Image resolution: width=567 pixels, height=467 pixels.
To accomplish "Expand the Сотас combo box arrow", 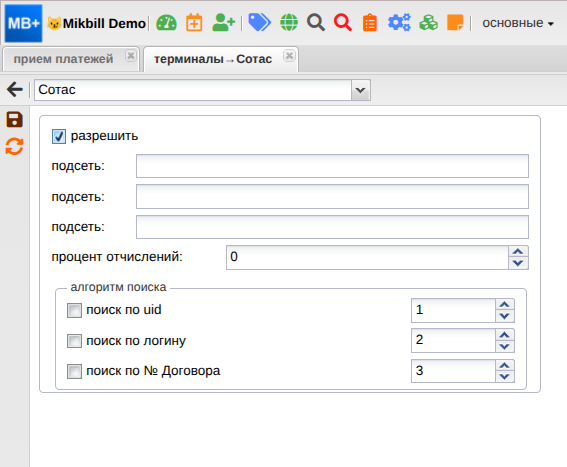I will point(361,90).
